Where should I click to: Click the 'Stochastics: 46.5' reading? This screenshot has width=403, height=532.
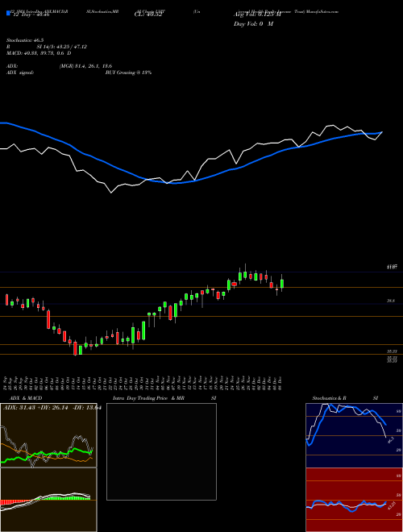pos(23,40)
